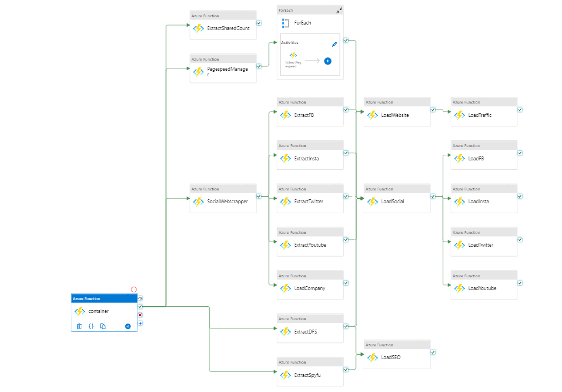This screenshot has height=392, width=562.
Task: Open JSON code view of the container activity
Action: [91, 326]
